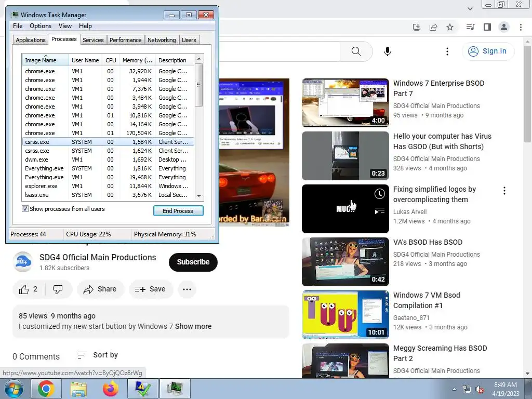Viewport: 532px width, 399px height.
Task: Click Sign in button
Action: point(488,51)
